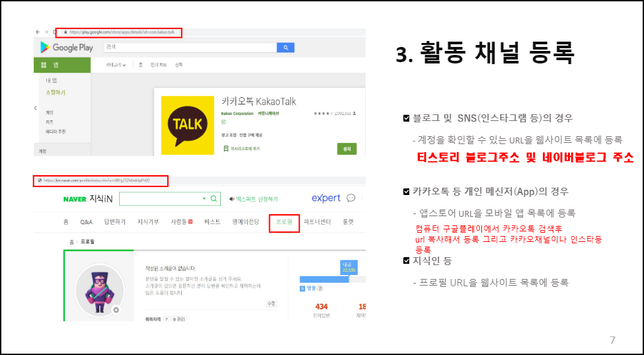This screenshot has width=644, height=355.
Task: Select the 인기 차트 tab
Action: coord(159,65)
